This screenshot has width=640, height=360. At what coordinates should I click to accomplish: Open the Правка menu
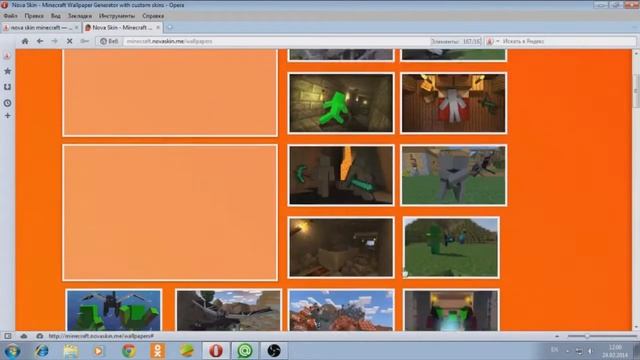click(34, 16)
